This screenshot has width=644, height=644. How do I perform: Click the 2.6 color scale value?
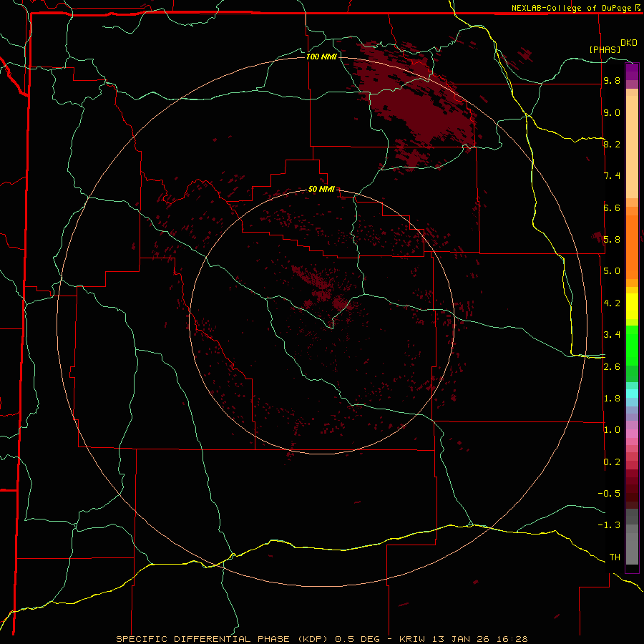612,367
